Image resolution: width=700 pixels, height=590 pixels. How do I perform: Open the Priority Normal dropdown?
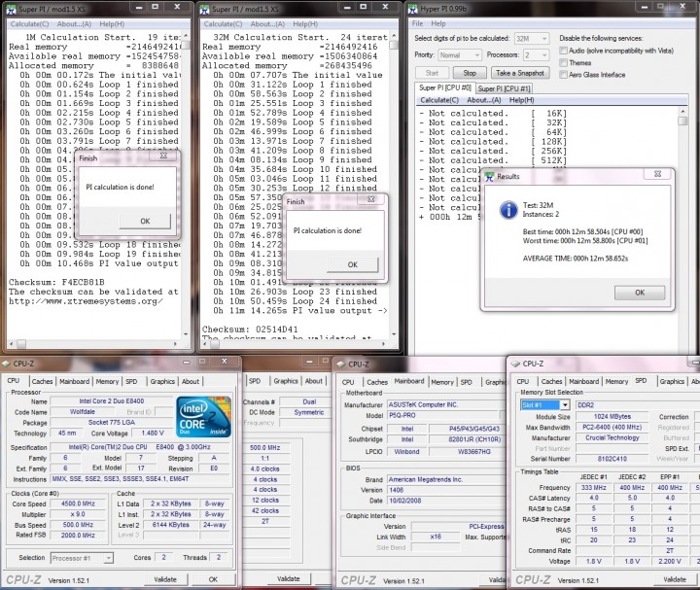click(x=459, y=55)
